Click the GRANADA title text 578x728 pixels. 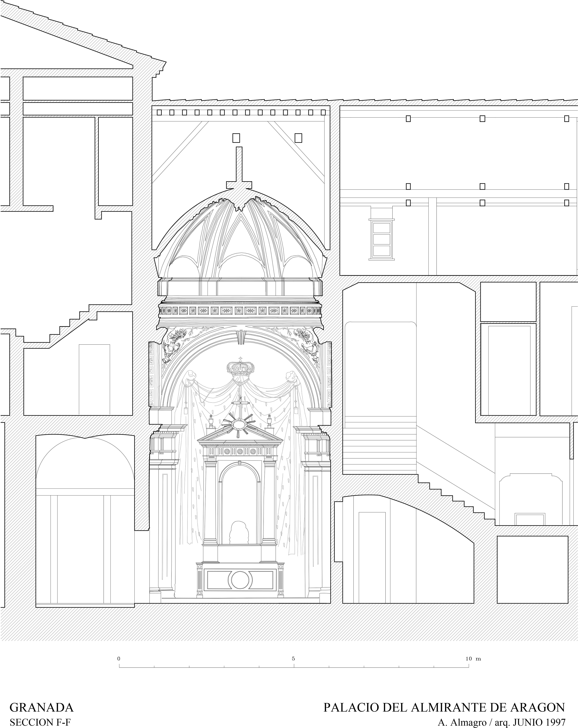coord(42,707)
